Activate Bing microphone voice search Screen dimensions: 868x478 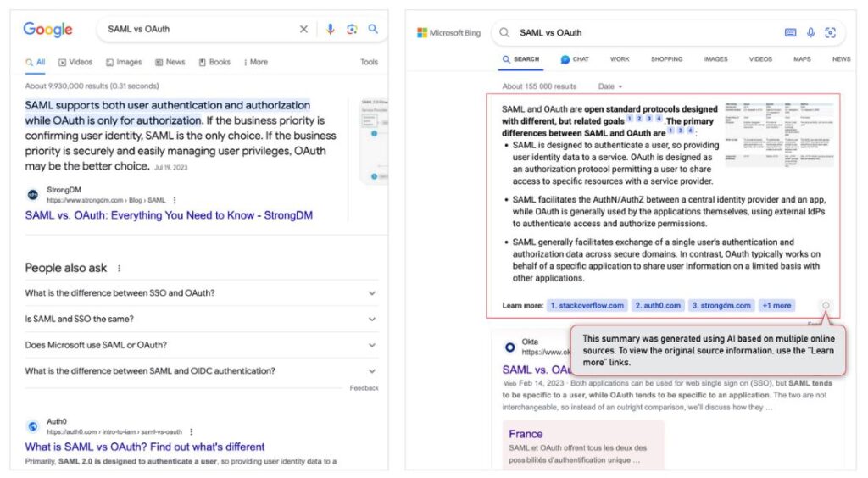pyautogui.click(x=810, y=33)
